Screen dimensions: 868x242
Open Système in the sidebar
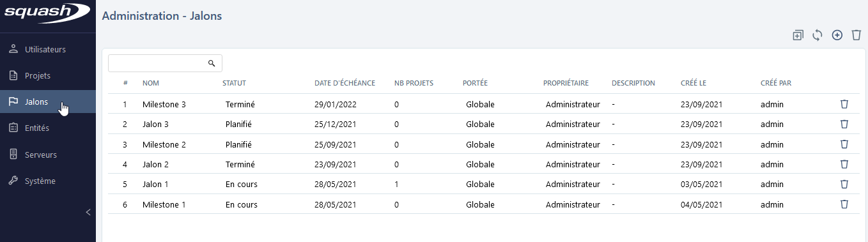point(48,181)
